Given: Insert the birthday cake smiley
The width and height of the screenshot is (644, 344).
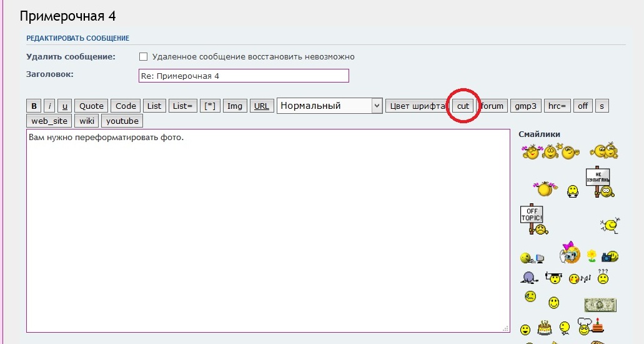Looking at the screenshot, I should click(545, 326).
